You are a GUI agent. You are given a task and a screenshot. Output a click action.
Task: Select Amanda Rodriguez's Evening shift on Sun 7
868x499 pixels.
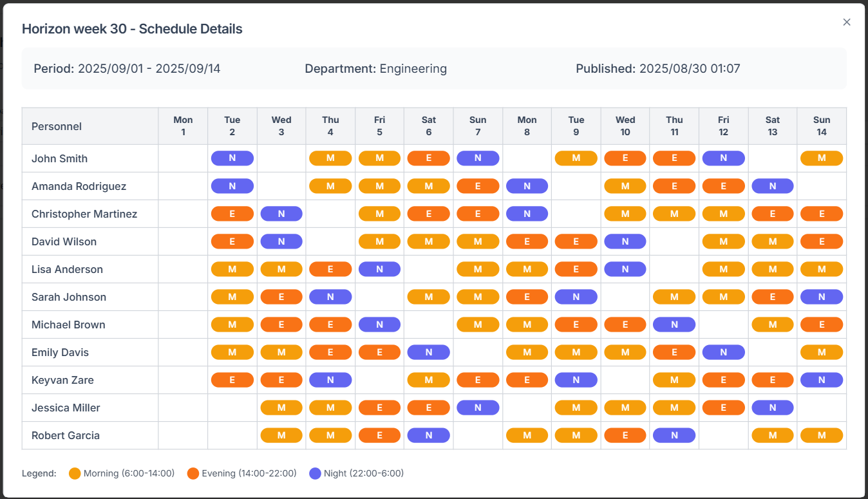(x=478, y=186)
